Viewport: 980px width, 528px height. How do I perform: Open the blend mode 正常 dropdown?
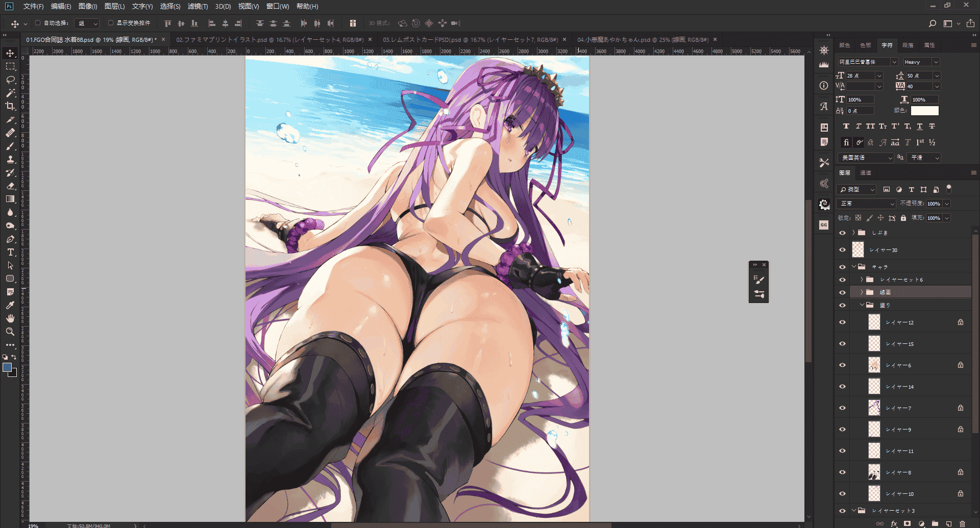867,204
